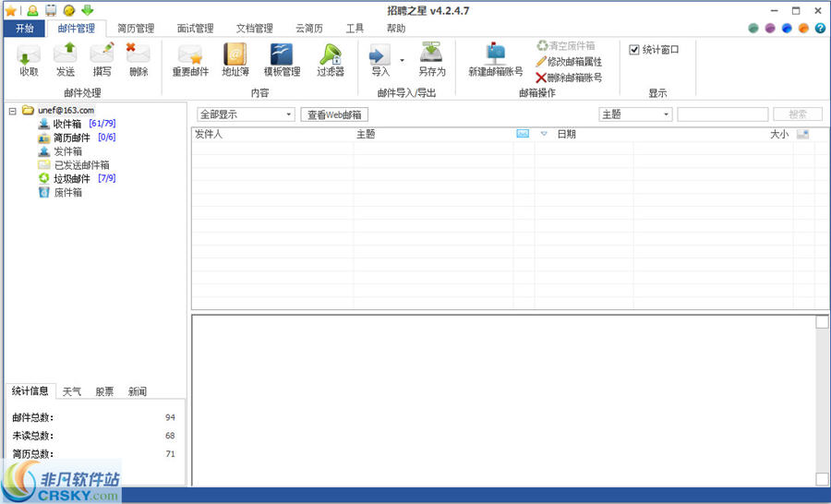Click the envelope read-status column icon
The height and width of the screenshot is (504, 831).
click(524, 134)
